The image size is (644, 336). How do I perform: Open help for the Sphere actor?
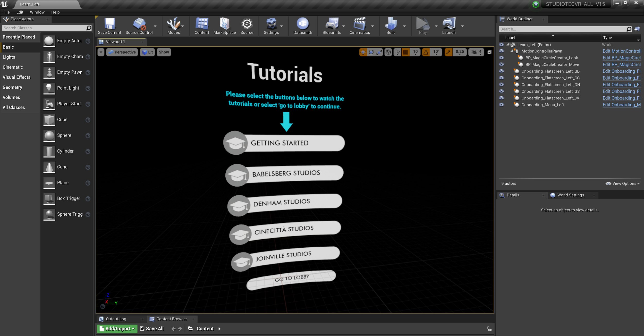[x=88, y=136]
